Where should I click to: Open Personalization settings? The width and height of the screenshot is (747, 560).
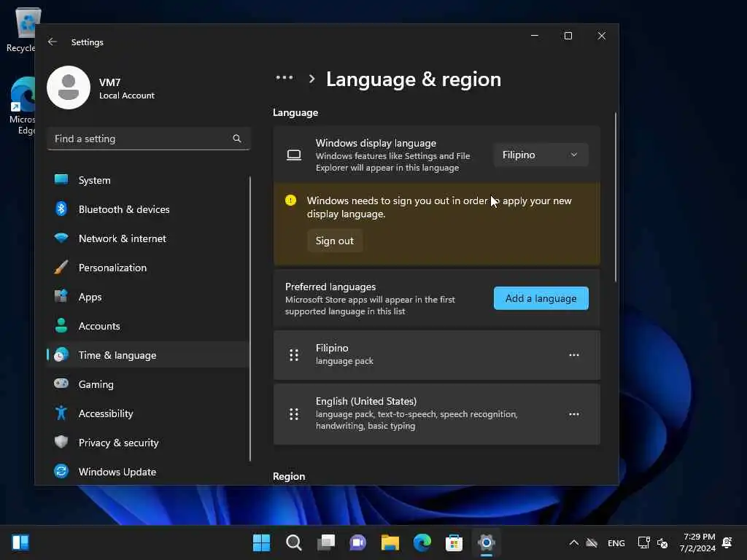[148, 268]
